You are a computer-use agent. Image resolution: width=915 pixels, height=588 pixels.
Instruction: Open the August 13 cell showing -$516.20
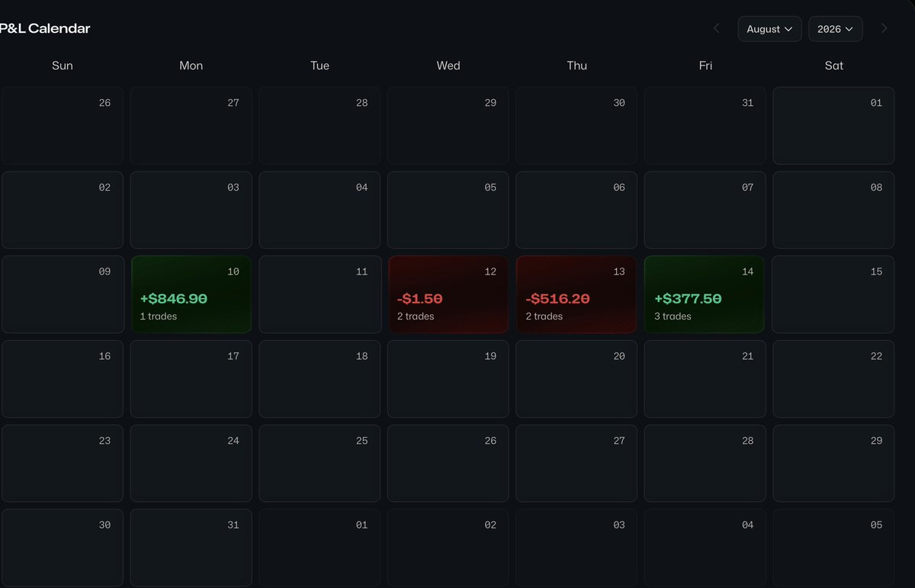576,294
